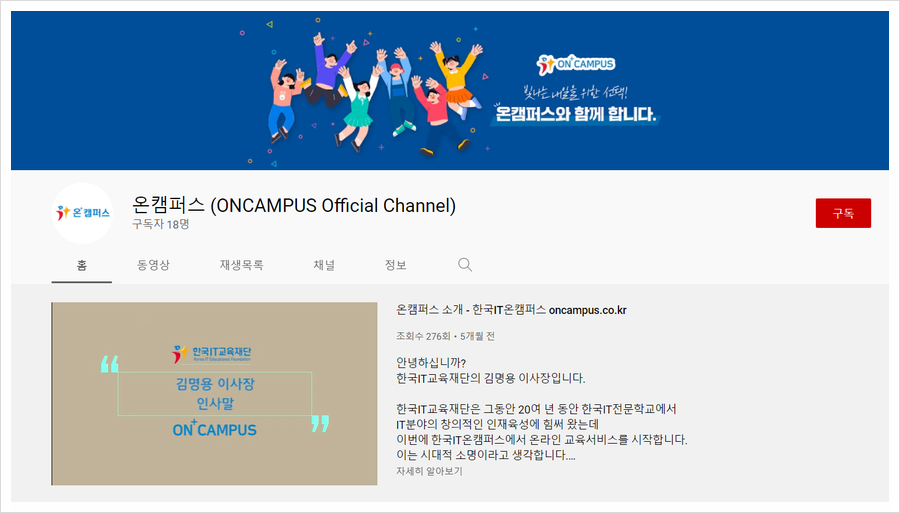Subscribe using the red 구독 button

843,213
